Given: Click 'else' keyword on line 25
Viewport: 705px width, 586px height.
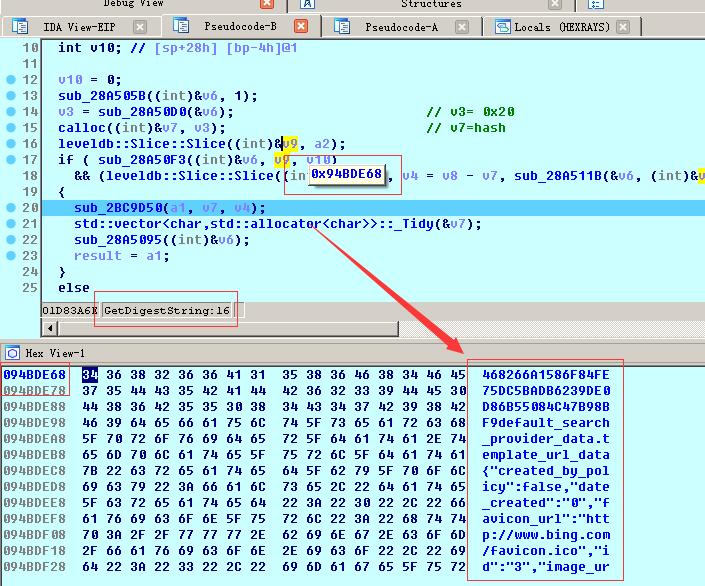Looking at the screenshot, I should (74, 288).
